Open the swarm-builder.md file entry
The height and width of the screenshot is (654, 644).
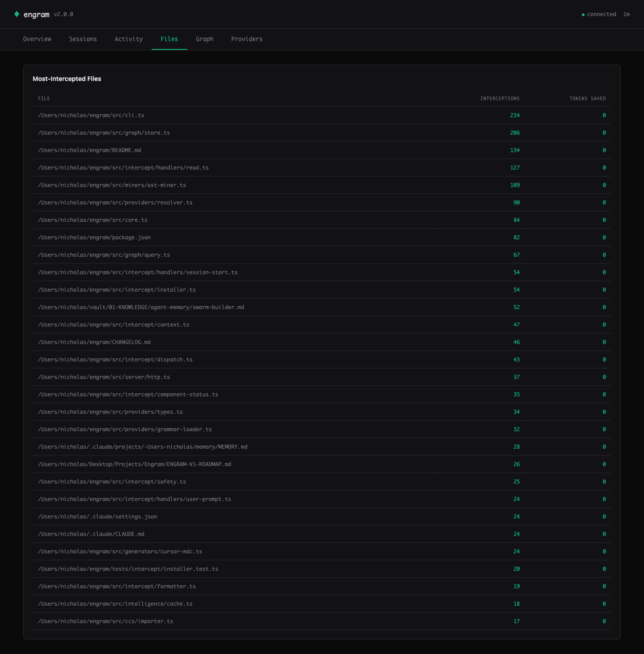pyautogui.click(x=141, y=307)
